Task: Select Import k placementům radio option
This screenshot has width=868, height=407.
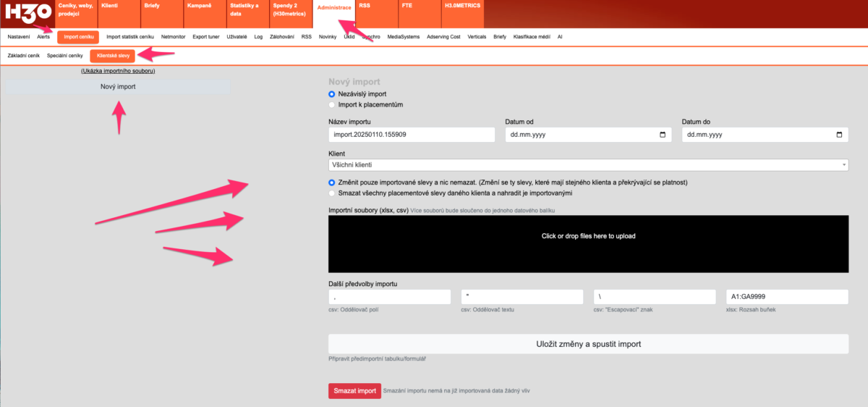Action: point(332,104)
